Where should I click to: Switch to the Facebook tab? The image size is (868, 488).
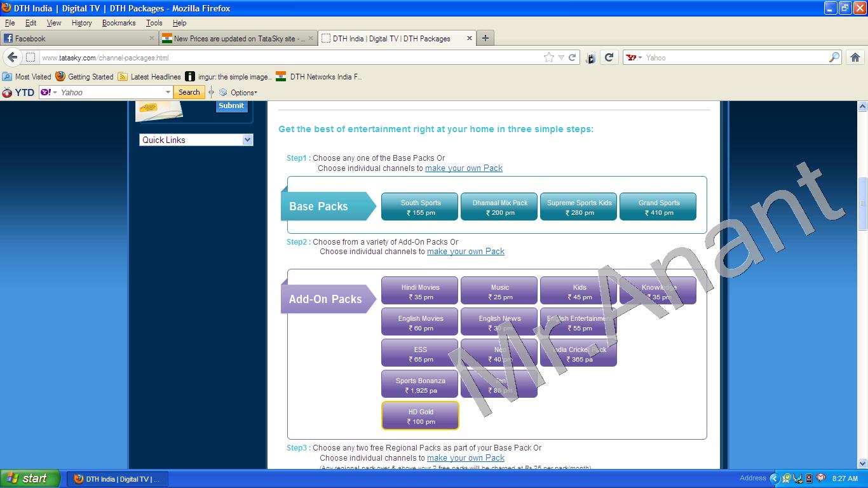tap(79, 38)
